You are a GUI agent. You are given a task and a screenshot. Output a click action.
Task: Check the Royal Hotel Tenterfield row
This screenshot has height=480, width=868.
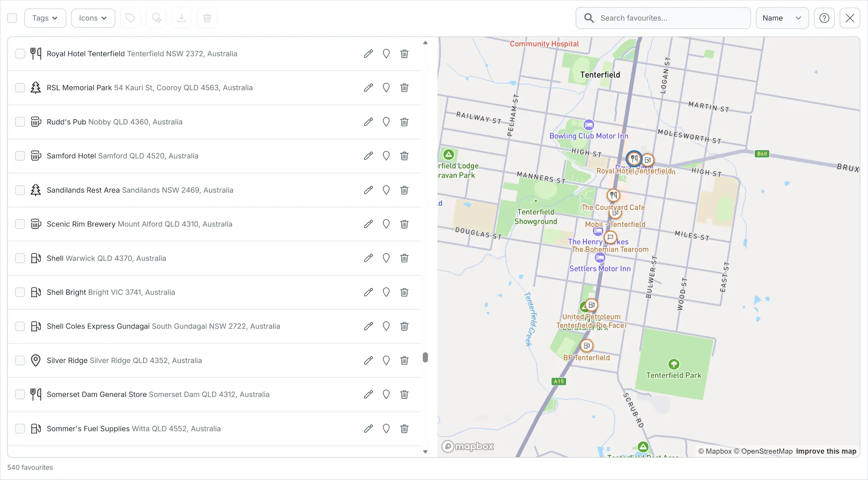point(20,54)
